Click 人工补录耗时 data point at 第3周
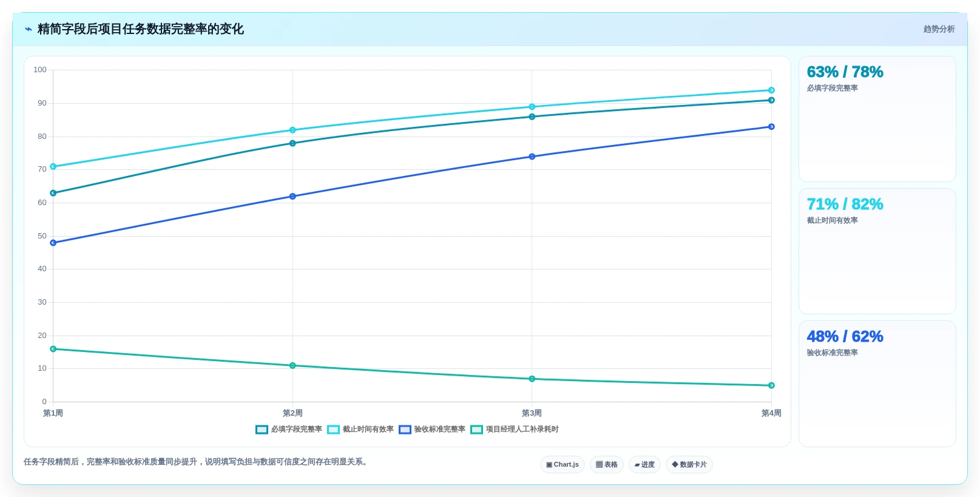The width and height of the screenshot is (980, 497). (532, 379)
